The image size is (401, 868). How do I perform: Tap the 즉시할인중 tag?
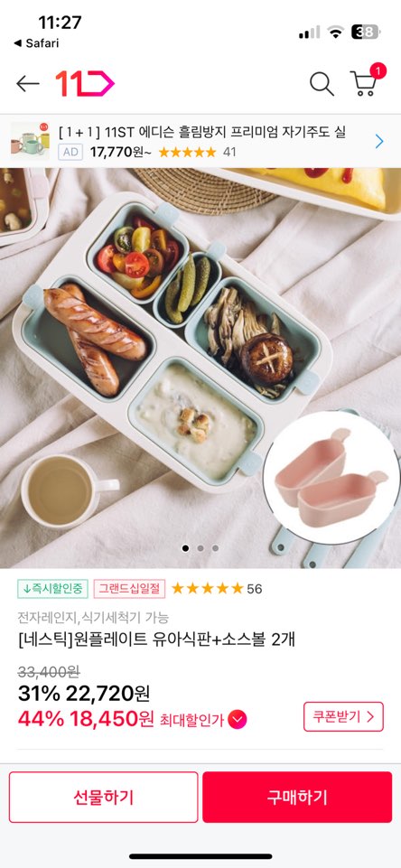(x=52, y=588)
